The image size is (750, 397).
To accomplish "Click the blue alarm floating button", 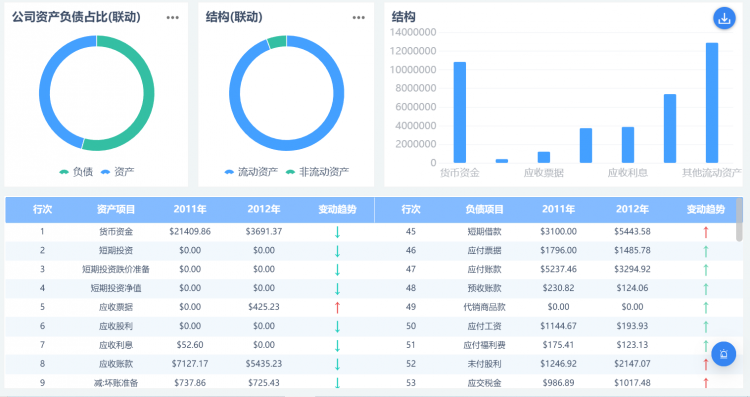I will coord(724,354).
